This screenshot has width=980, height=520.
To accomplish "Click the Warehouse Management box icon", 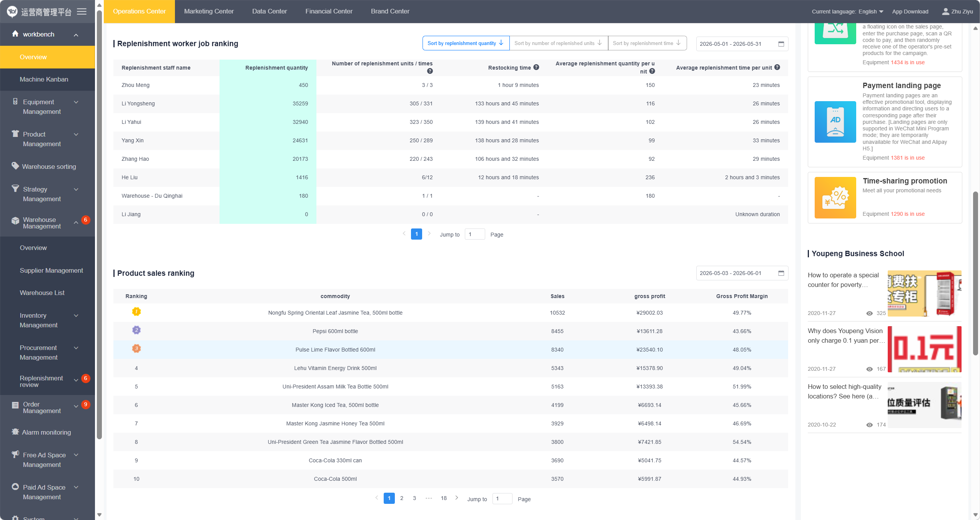I will pos(15,221).
